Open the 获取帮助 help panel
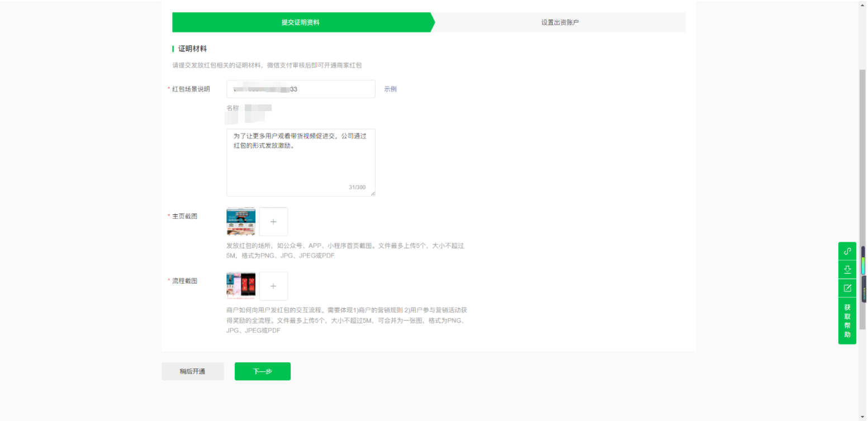The image size is (868, 421). tap(847, 321)
